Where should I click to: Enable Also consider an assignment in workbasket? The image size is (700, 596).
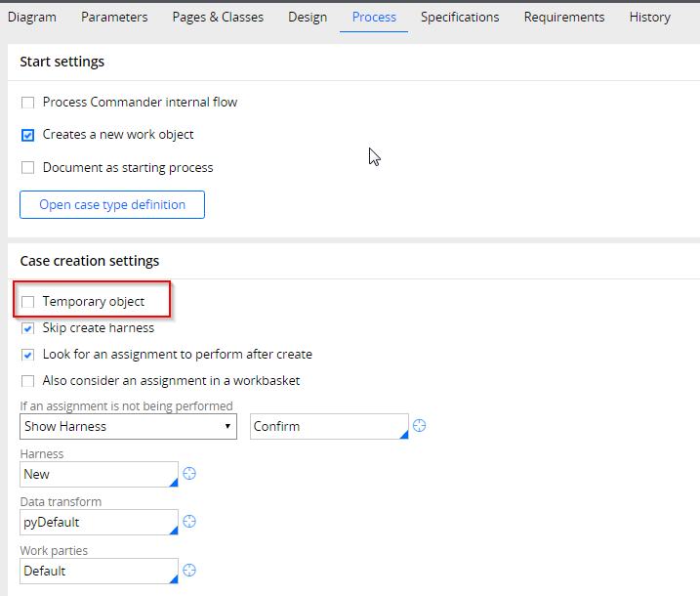click(x=27, y=381)
